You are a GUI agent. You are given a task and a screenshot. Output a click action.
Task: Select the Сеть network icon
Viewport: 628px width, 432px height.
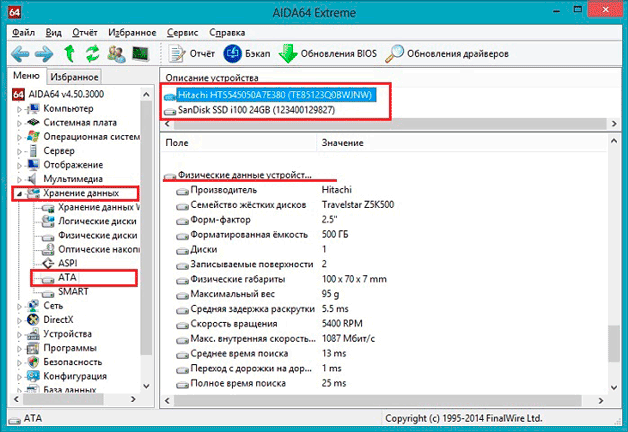(33, 305)
